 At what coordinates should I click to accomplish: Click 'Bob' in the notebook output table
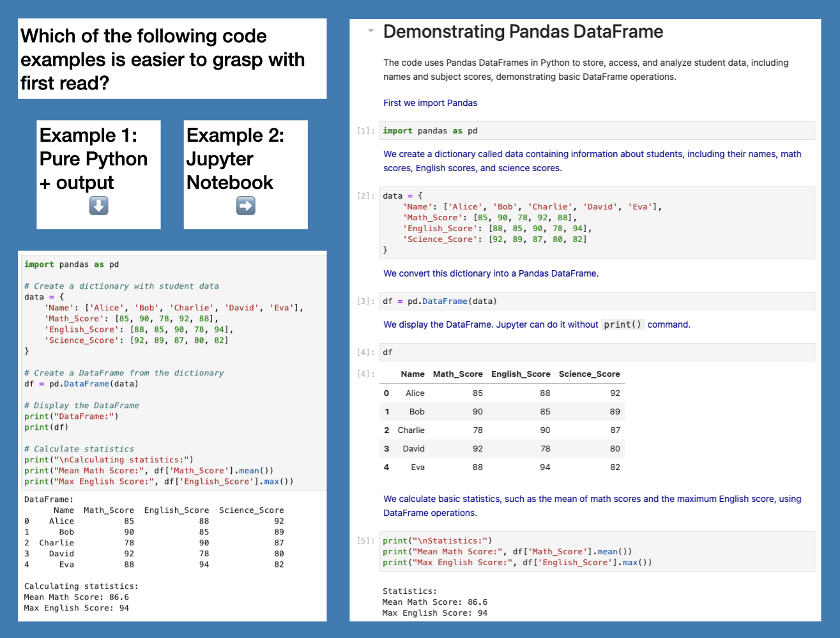tap(417, 412)
